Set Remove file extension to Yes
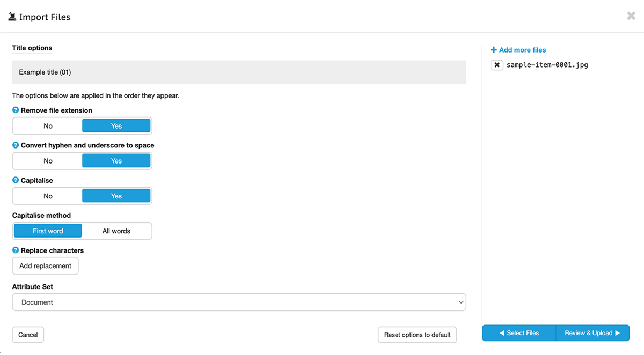644x355 pixels. pyautogui.click(x=116, y=126)
